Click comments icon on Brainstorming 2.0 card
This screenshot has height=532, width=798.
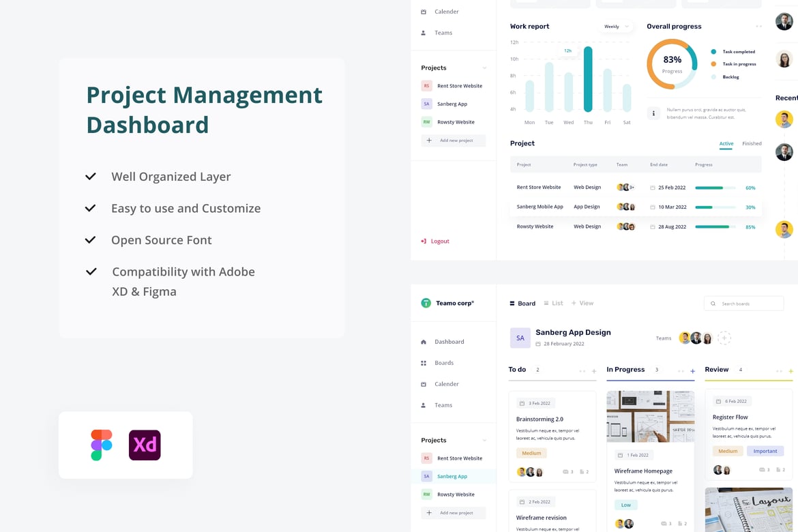pyautogui.click(x=565, y=472)
